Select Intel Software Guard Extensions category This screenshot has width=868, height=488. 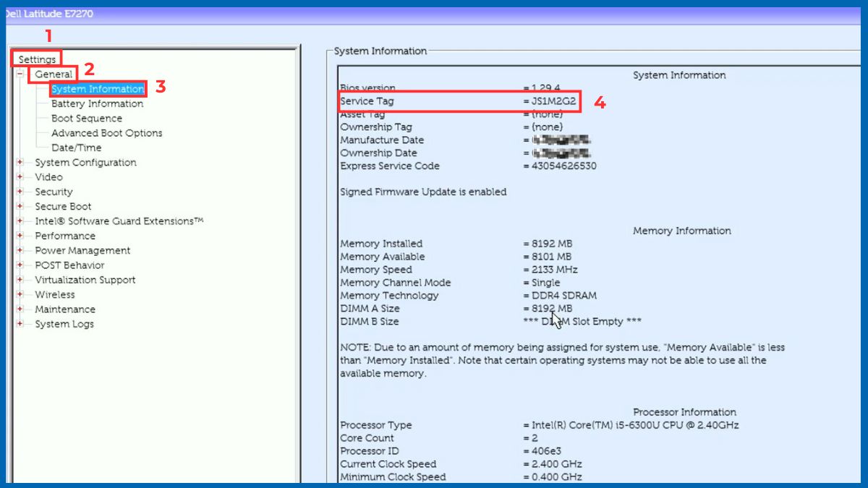[x=119, y=221]
